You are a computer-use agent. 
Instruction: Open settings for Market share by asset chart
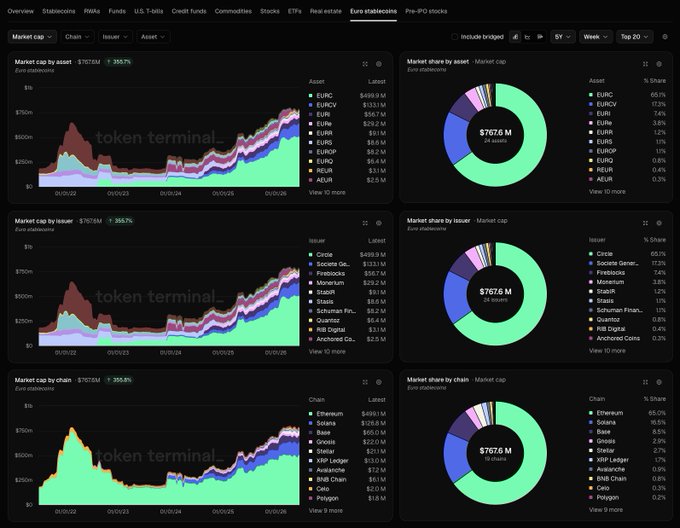tap(659, 64)
